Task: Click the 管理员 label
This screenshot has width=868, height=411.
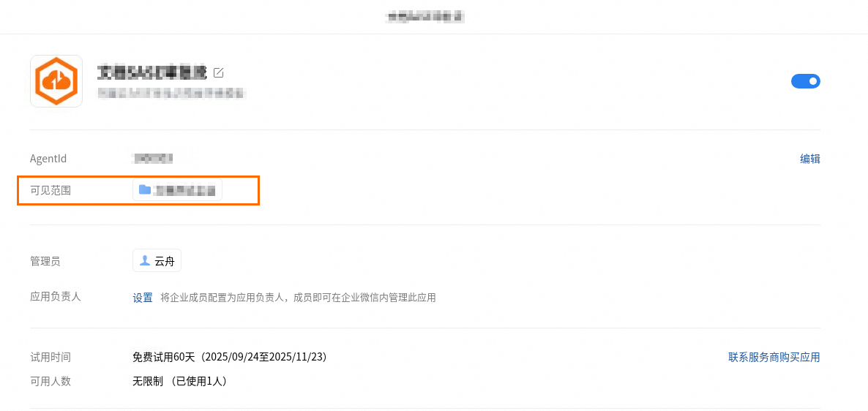Action: tap(45, 261)
